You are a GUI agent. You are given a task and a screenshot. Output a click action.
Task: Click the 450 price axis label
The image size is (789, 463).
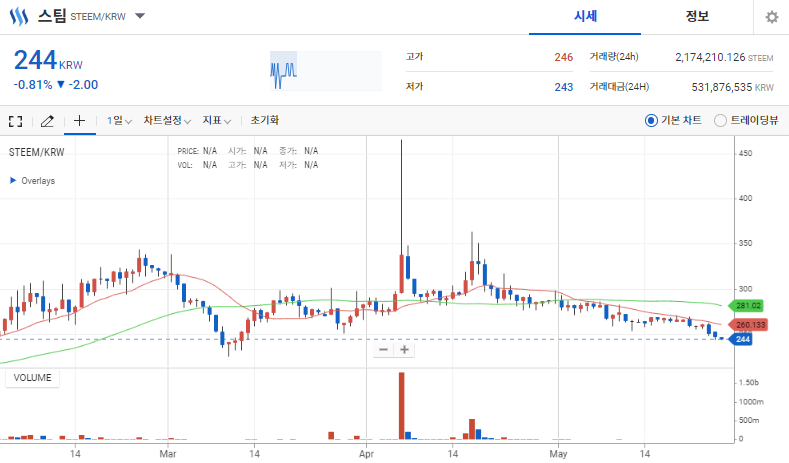pos(745,153)
